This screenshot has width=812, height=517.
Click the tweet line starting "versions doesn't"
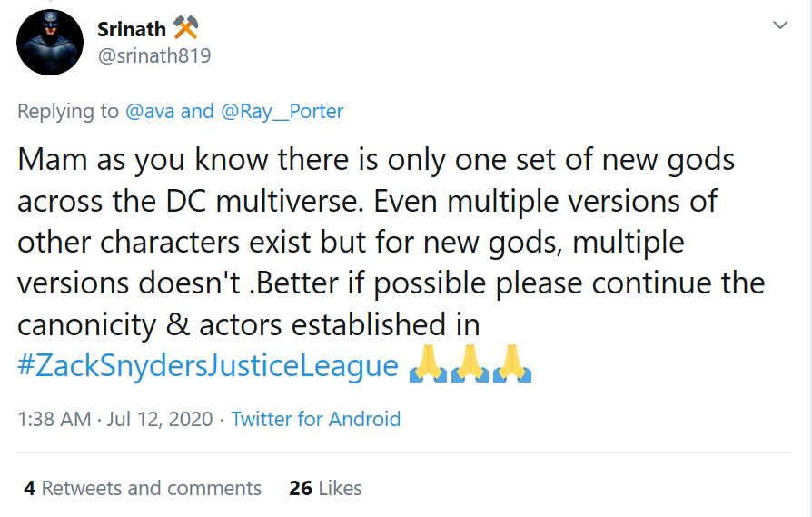(391, 283)
